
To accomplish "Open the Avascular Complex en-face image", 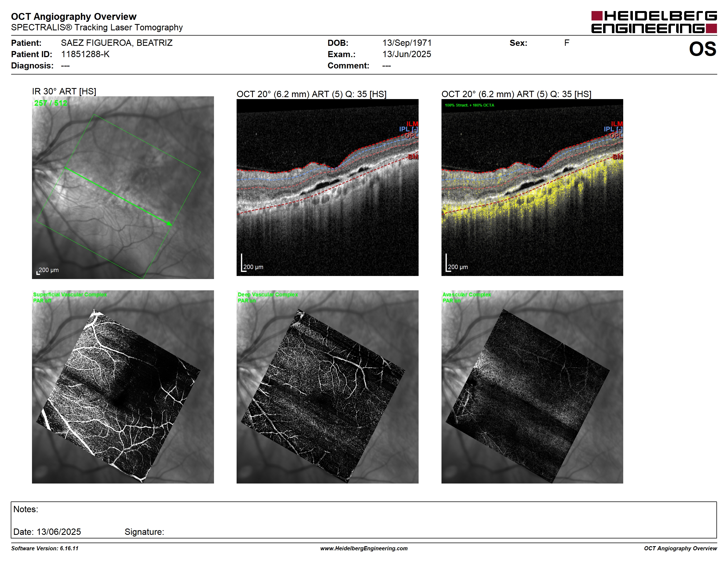I will point(532,387).
